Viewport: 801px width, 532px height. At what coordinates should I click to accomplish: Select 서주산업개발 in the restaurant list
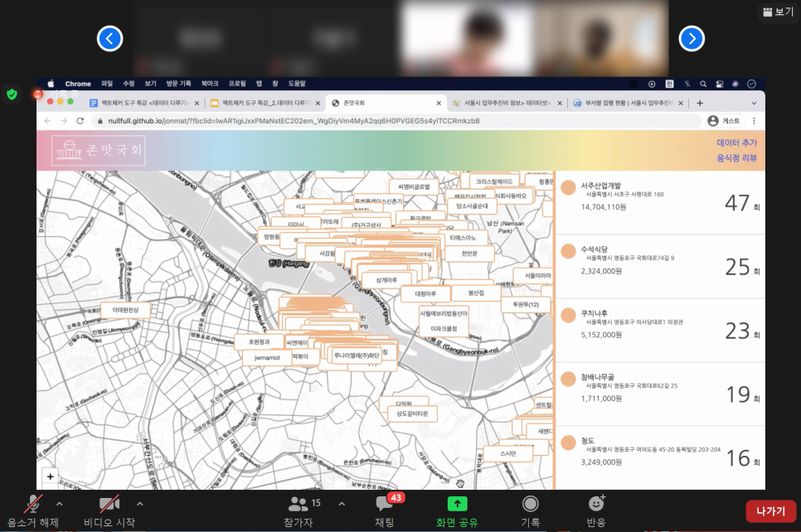click(660, 203)
